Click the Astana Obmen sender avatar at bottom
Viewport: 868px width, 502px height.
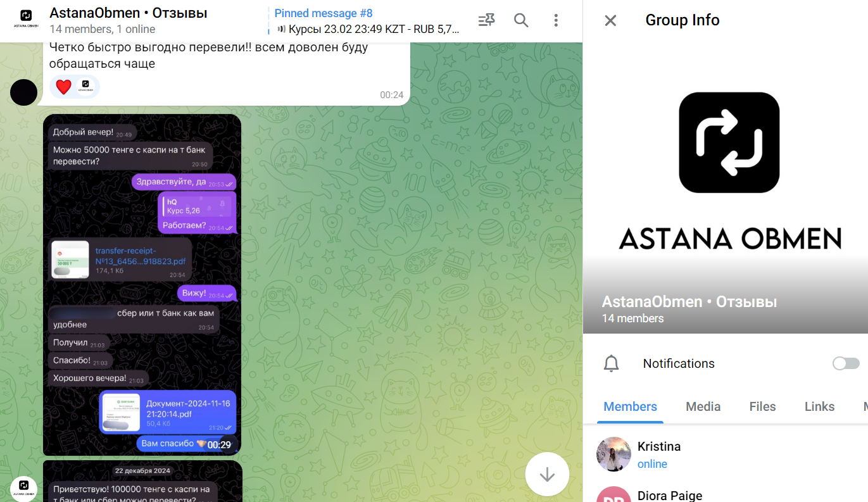coord(24,488)
